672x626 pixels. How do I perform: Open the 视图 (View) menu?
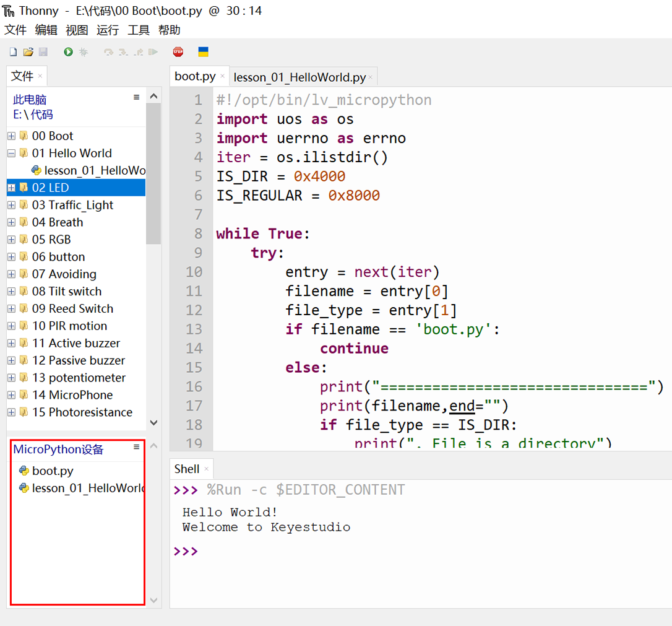point(77,30)
